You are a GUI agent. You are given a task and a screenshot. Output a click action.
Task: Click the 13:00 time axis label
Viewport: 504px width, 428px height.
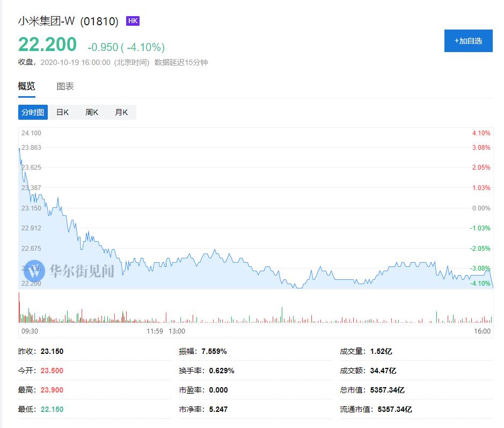point(177,331)
